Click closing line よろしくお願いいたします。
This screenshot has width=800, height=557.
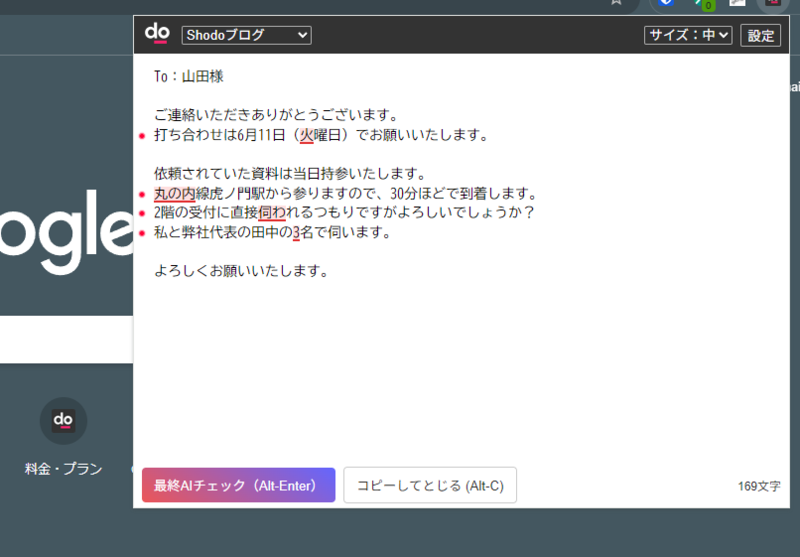[241, 271]
